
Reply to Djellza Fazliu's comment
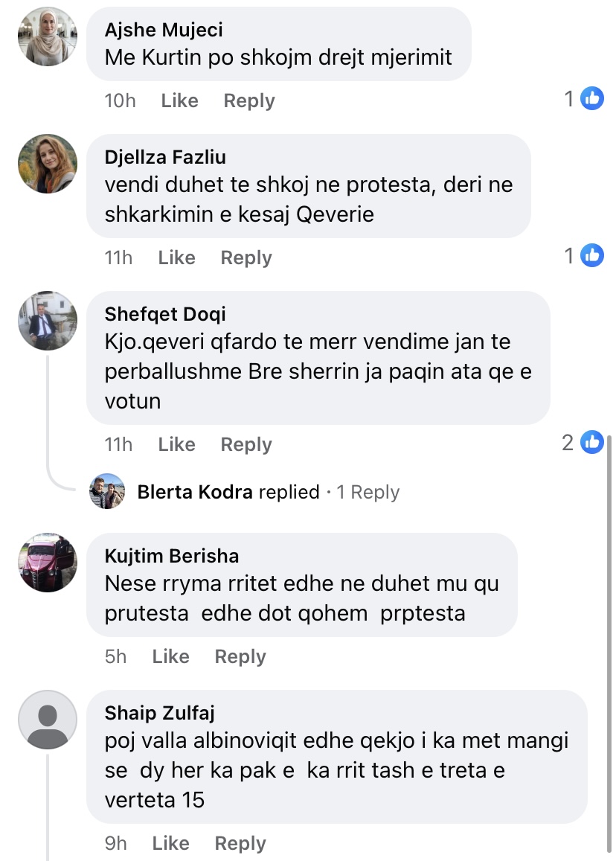[246, 257]
